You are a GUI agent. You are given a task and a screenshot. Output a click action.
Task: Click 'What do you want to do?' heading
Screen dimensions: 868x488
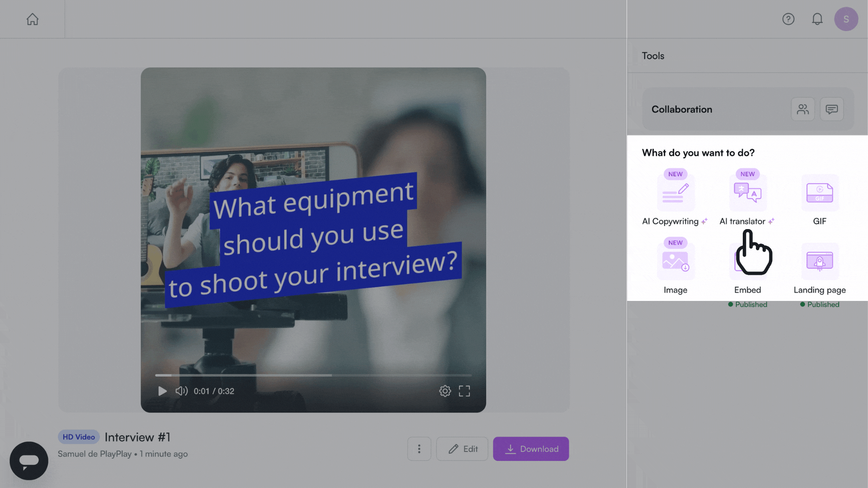pyautogui.click(x=698, y=153)
